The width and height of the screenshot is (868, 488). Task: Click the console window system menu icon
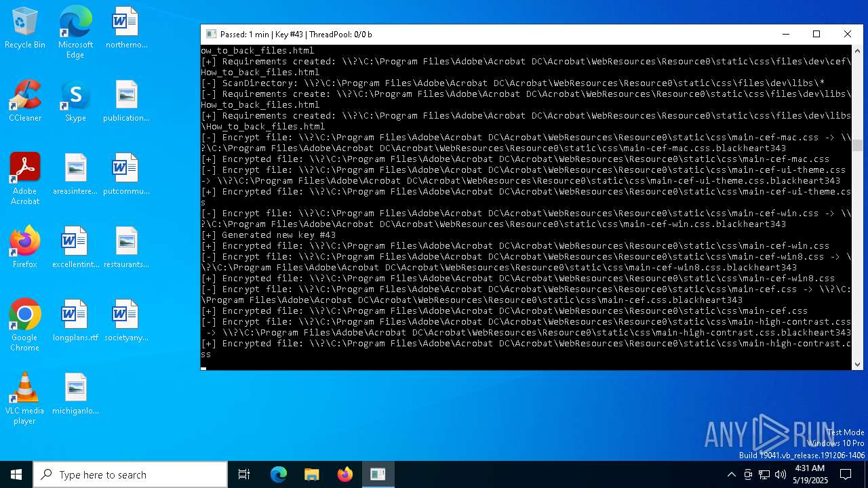211,34
